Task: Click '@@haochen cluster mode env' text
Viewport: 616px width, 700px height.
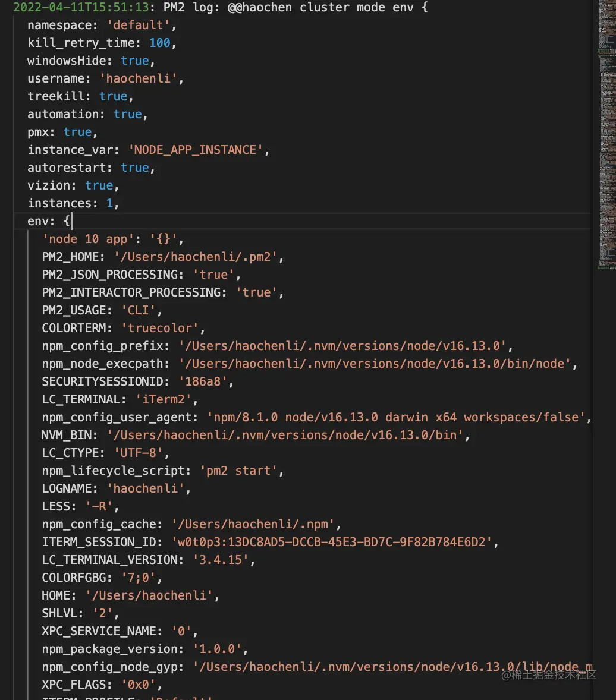Action: [x=320, y=7]
